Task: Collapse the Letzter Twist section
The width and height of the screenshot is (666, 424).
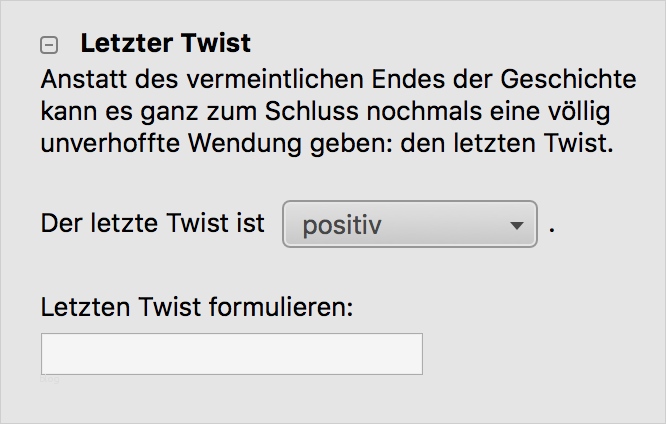Action: [49, 45]
